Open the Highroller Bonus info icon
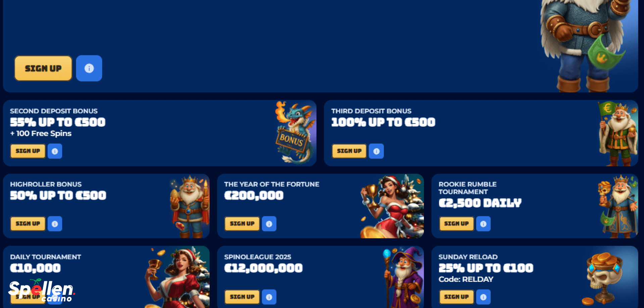Screen dimensions: 644x308 pos(55,224)
